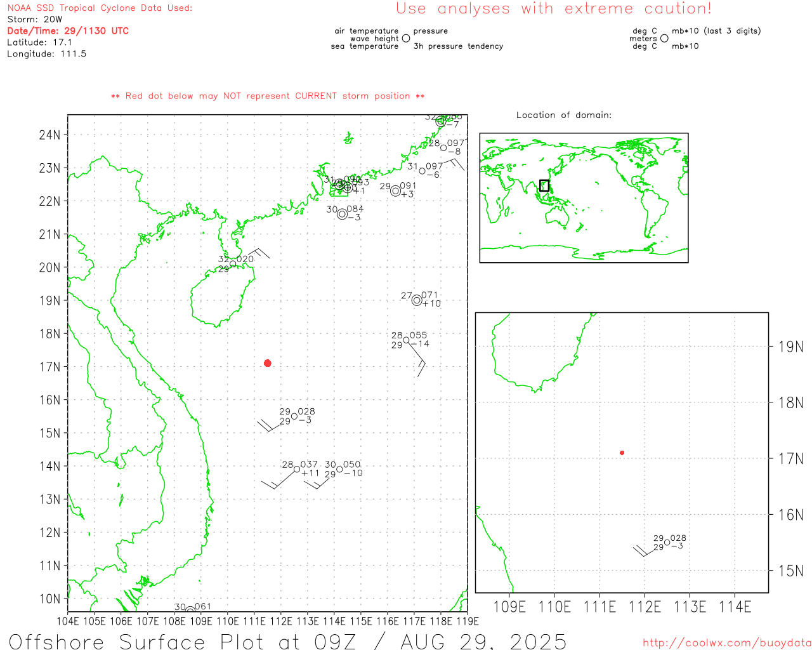Select the buoy marker reading 084 and -3
812x650 pixels.
click(342, 214)
